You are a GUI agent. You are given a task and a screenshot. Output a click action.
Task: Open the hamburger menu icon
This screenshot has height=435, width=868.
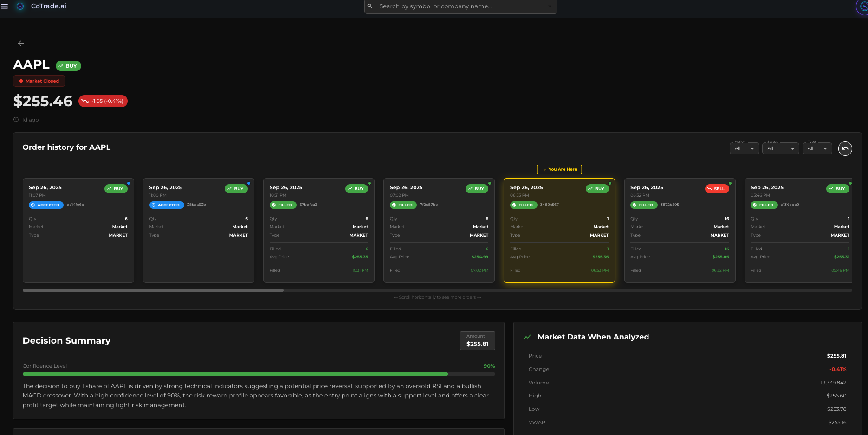click(5, 6)
